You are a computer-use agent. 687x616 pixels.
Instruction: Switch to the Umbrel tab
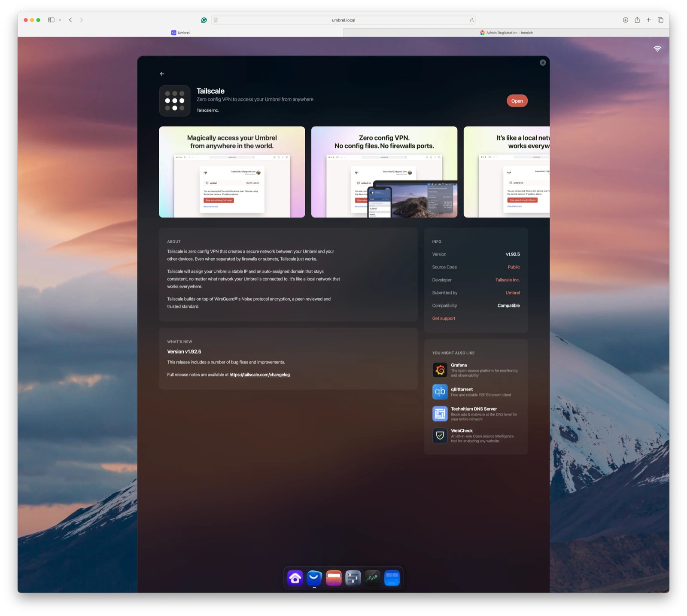point(180,33)
